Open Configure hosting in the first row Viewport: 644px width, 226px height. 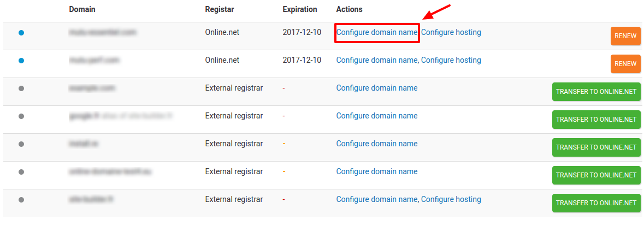pyautogui.click(x=451, y=33)
